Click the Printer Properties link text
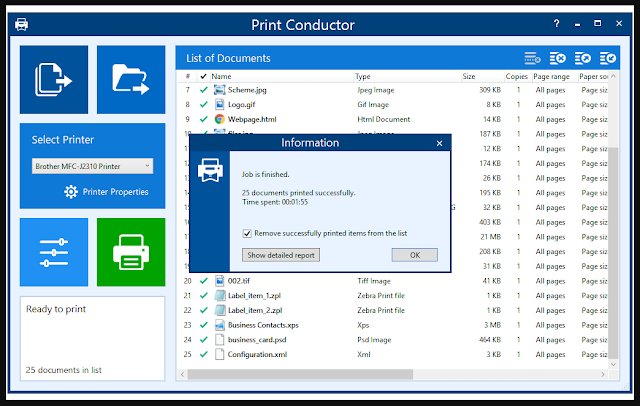This screenshot has height=406, width=640. (x=116, y=192)
